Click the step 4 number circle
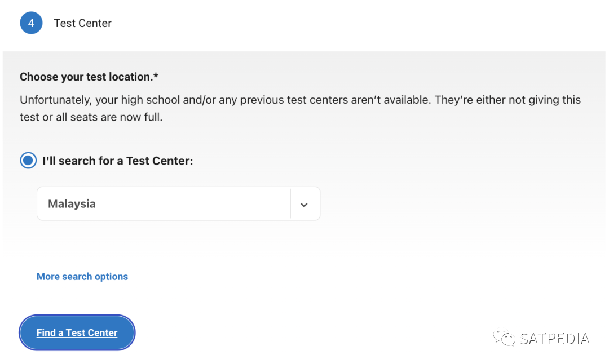Viewport: 609px width, 364px height. pos(31,23)
